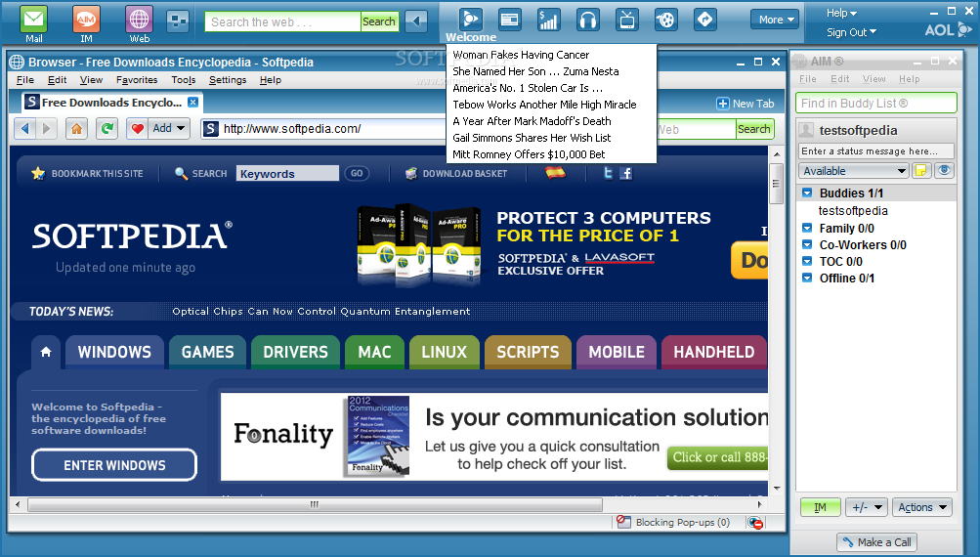Click the Favorites heart icon
This screenshot has height=557, width=980.
(x=138, y=129)
